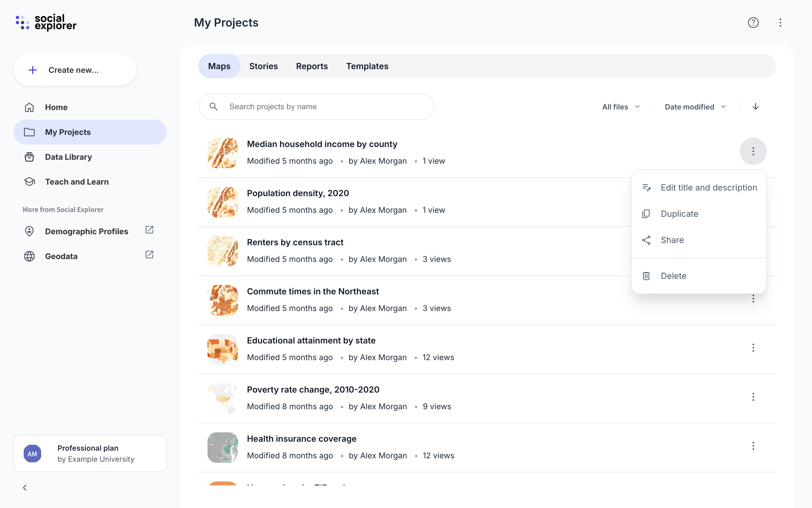Screen dimensions: 812x508
Task: Choose Delete from the context menu
Action: (699, 276)
